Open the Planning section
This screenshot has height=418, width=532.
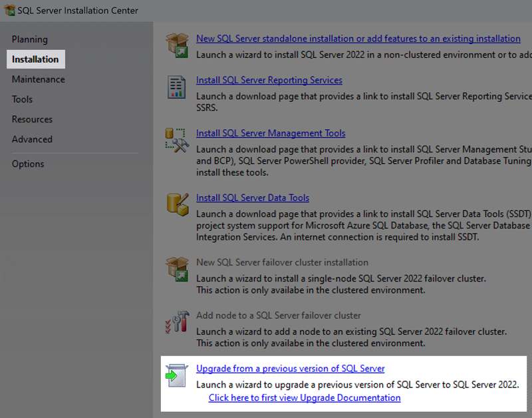click(x=30, y=39)
